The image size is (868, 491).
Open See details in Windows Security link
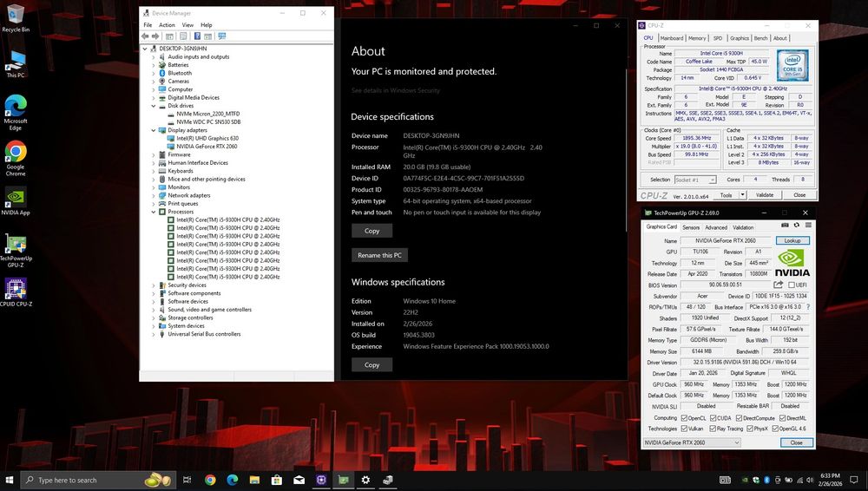(x=395, y=90)
